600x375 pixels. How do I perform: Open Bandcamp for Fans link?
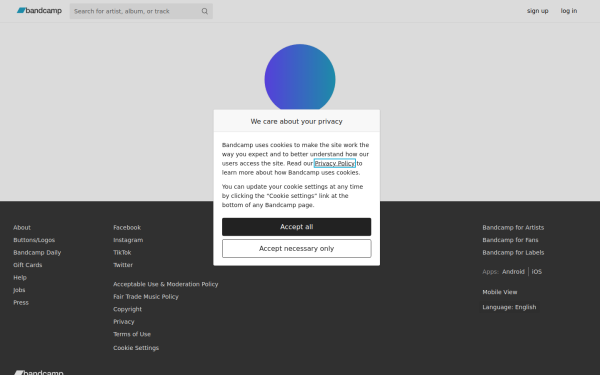click(x=510, y=240)
